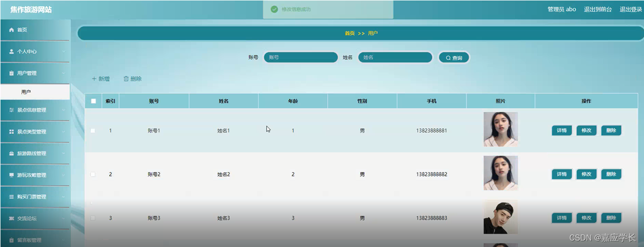Tick the checkbox for row 账号1

click(93, 131)
